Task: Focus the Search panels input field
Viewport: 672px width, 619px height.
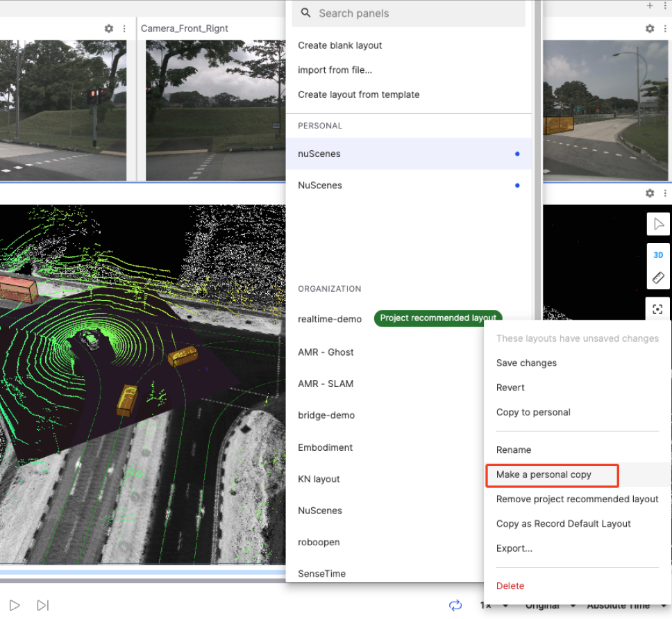Action: [408, 13]
